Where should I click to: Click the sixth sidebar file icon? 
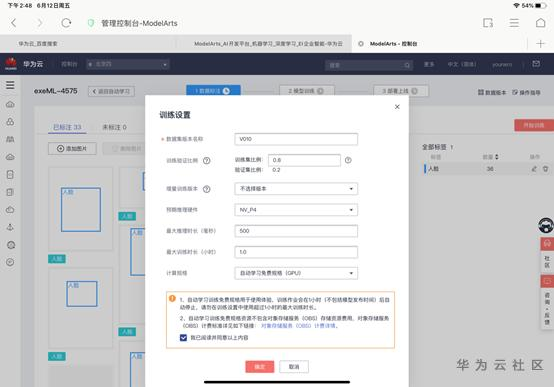click(x=10, y=192)
